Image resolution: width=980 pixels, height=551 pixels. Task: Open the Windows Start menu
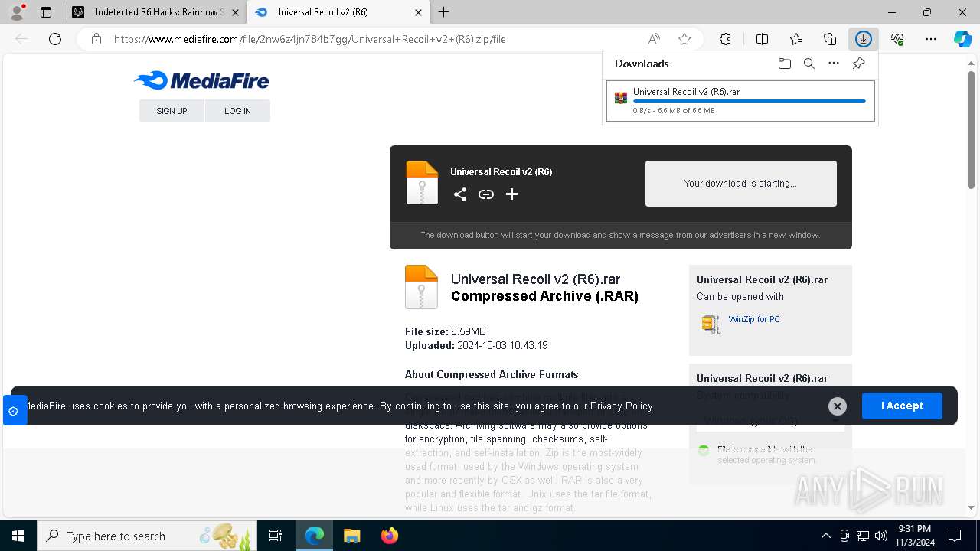(18, 536)
